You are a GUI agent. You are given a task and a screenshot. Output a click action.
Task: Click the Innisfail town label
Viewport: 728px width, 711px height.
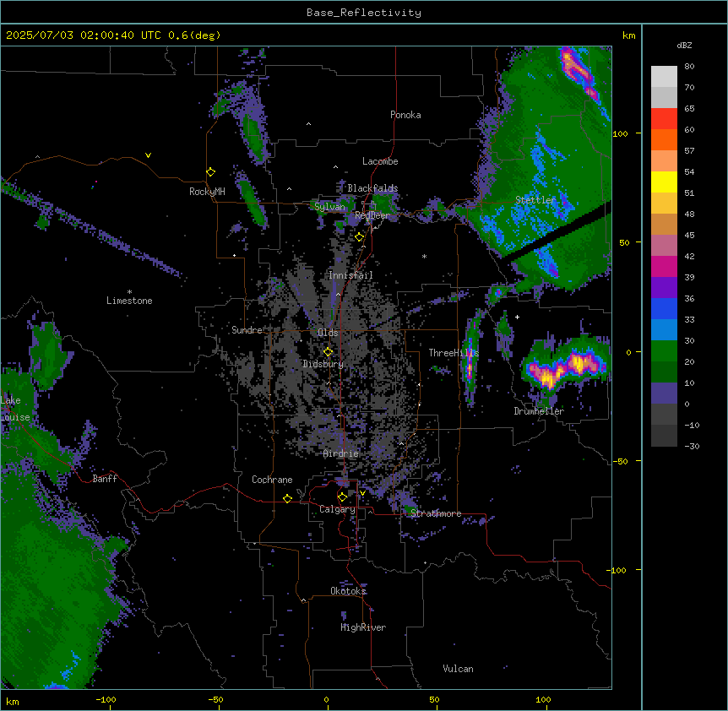point(350,275)
